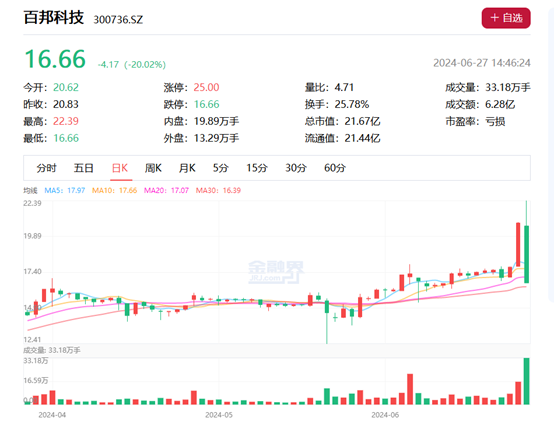554x425 pixels.
Task: Click the 2024-05 date axis label
Action: pos(219,415)
